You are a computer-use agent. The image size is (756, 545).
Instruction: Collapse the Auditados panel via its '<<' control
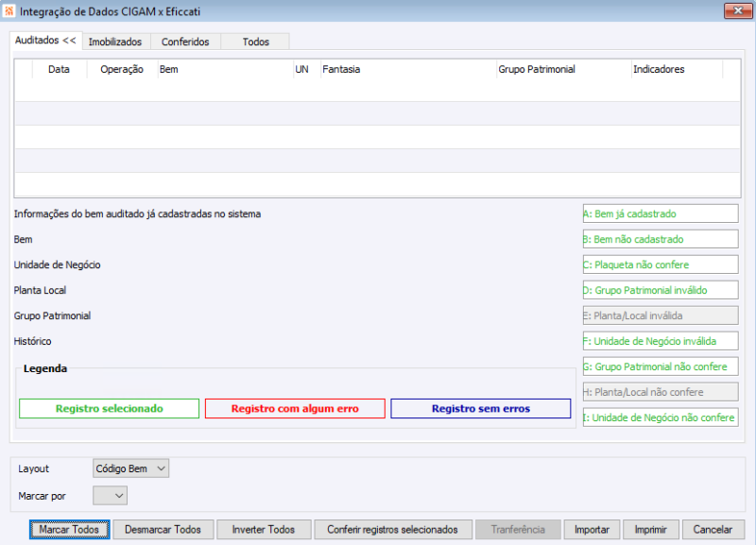tap(71, 41)
